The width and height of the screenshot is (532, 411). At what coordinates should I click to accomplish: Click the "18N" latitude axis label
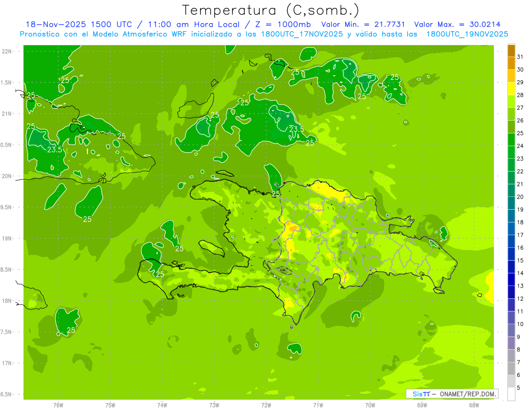point(7,301)
